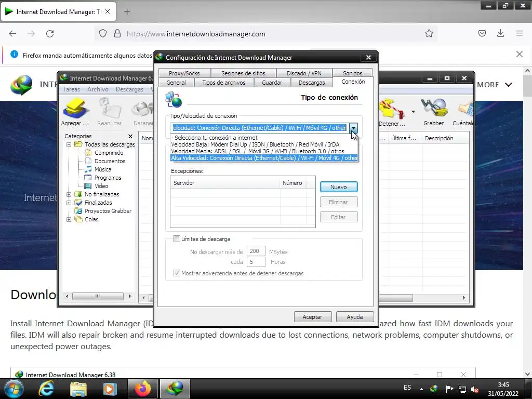This screenshot has height=399, width=532.
Task: Click the Detener toolbar icon with traffic barrier
Action: [x=392, y=112]
